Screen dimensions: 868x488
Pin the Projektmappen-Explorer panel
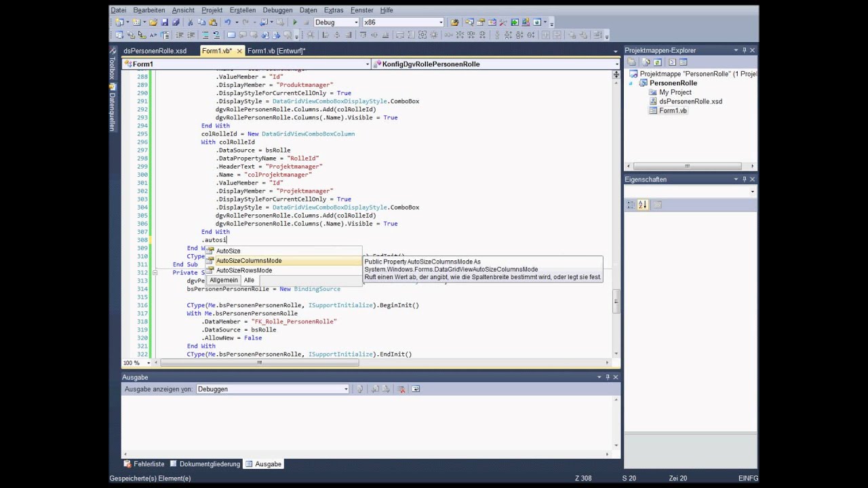(x=744, y=50)
